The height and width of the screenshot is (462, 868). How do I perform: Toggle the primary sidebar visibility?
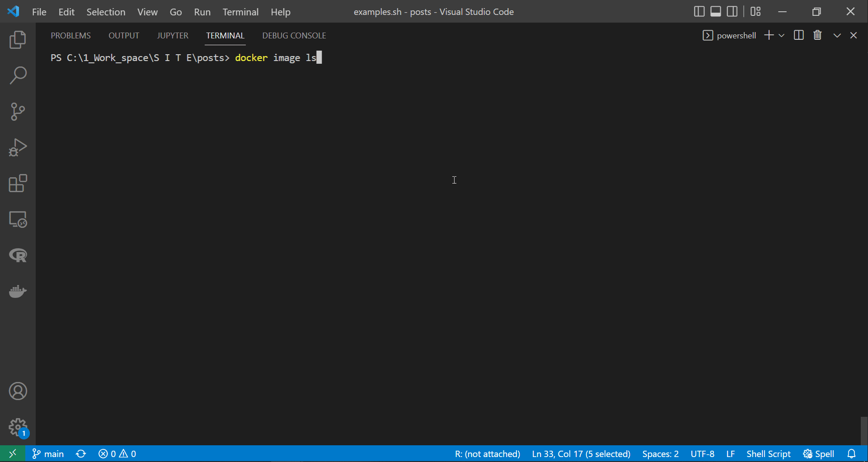[699, 11]
